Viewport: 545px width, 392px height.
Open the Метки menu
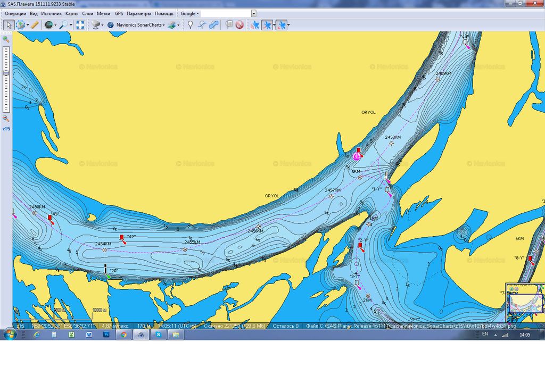[103, 13]
